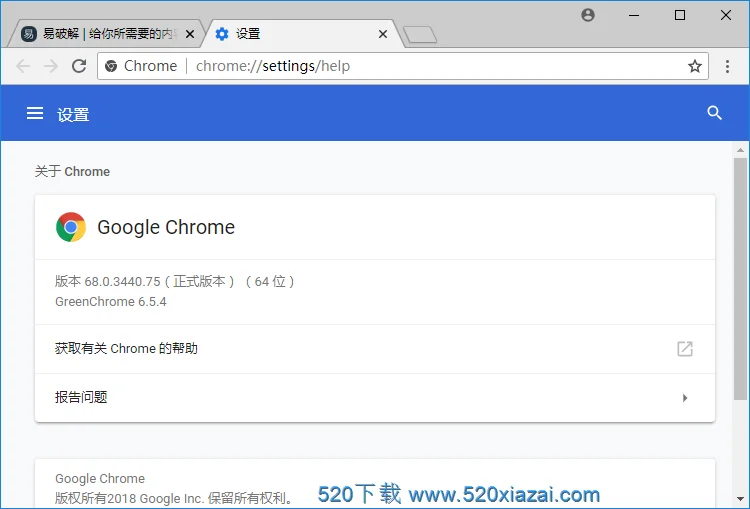Click the external link icon for Chrome help
The image size is (750, 509).
coord(685,349)
